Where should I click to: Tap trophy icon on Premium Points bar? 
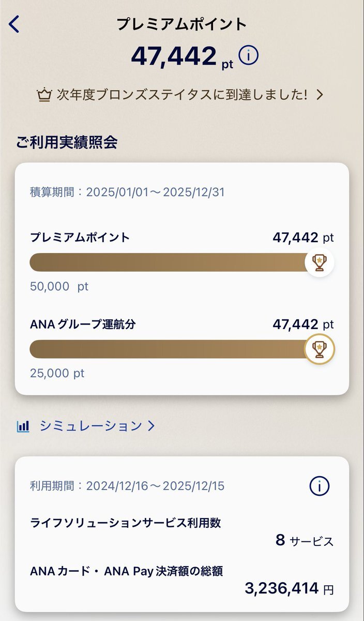point(320,262)
